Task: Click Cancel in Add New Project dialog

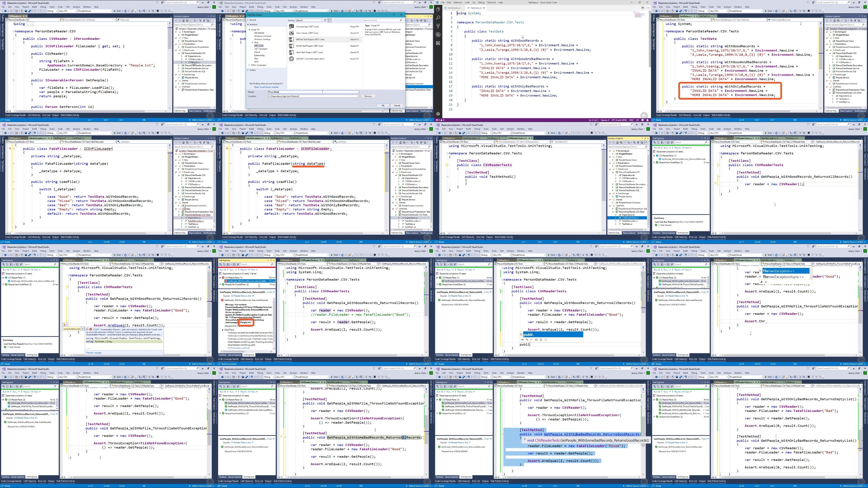Action: tap(397, 105)
